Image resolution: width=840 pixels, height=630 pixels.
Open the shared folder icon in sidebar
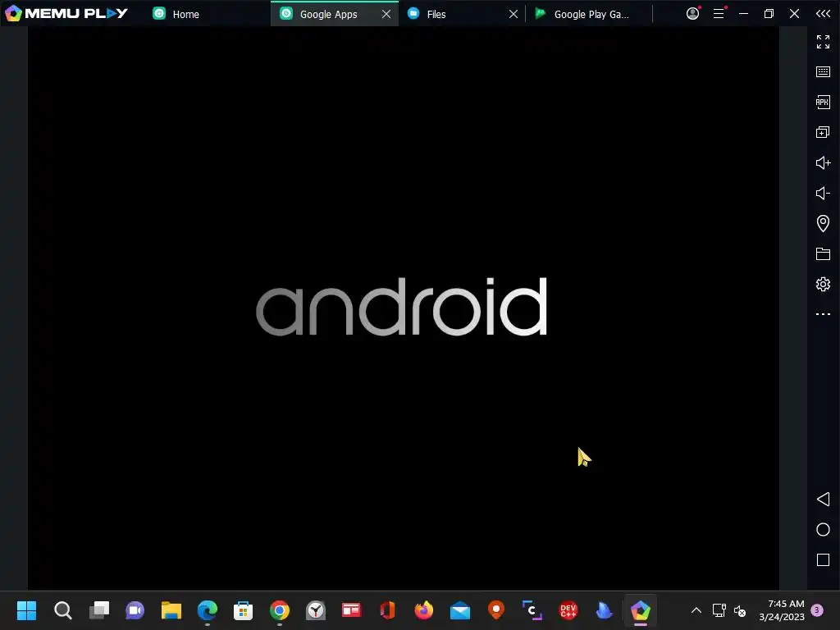pyautogui.click(x=823, y=254)
